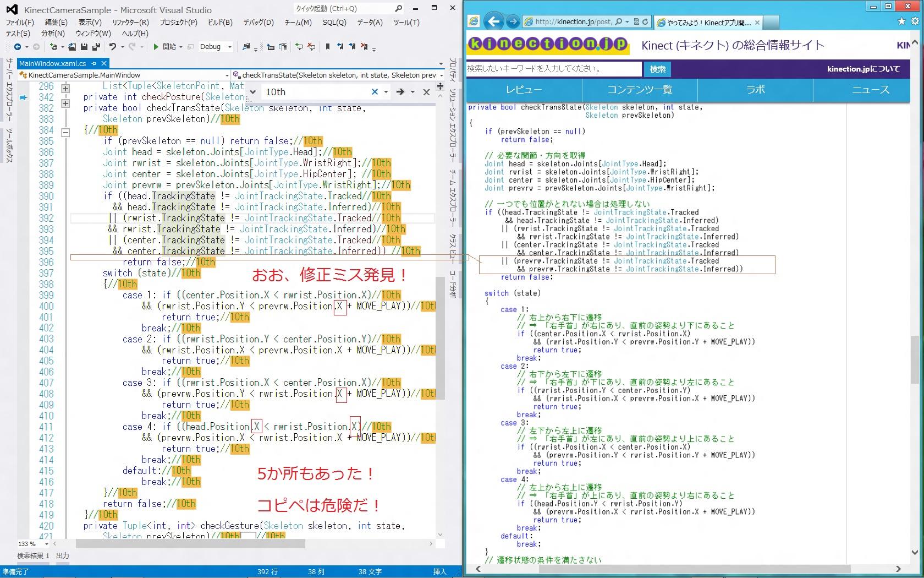Open the コンテンツ一覧 site navigation tab
Screen dimensions: 924x578
pos(639,90)
